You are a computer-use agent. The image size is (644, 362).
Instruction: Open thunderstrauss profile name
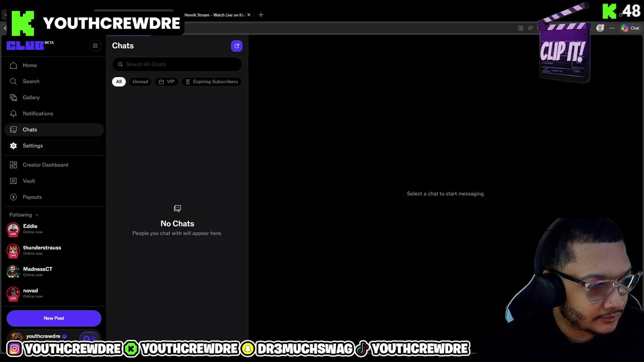tap(42, 248)
